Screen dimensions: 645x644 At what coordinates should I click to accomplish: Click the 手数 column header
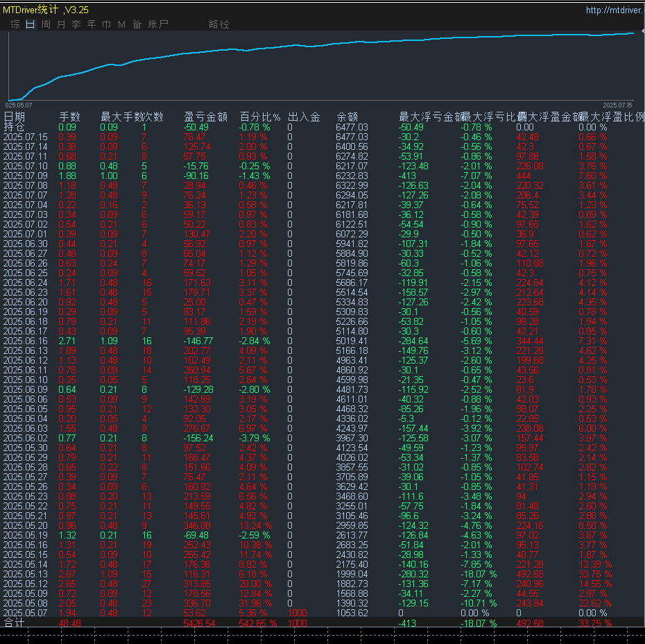tap(70, 117)
